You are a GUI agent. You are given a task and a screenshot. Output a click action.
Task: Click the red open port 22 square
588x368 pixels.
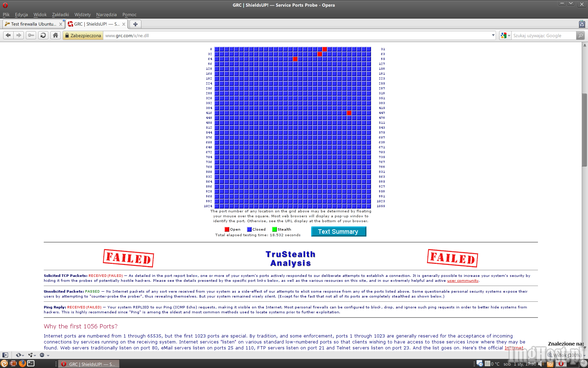324,49
